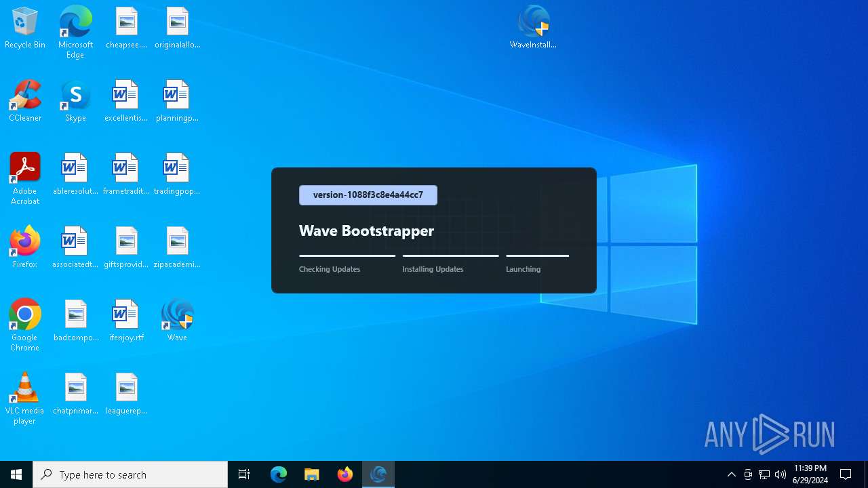Click the Wave Bootstrapper title text
The height and width of the screenshot is (488, 868).
tap(366, 230)
